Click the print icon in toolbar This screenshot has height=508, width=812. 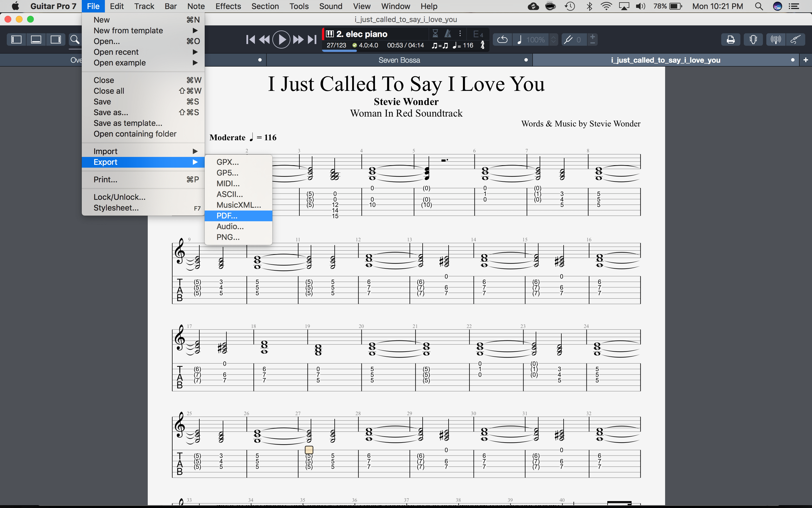[731, 40]
